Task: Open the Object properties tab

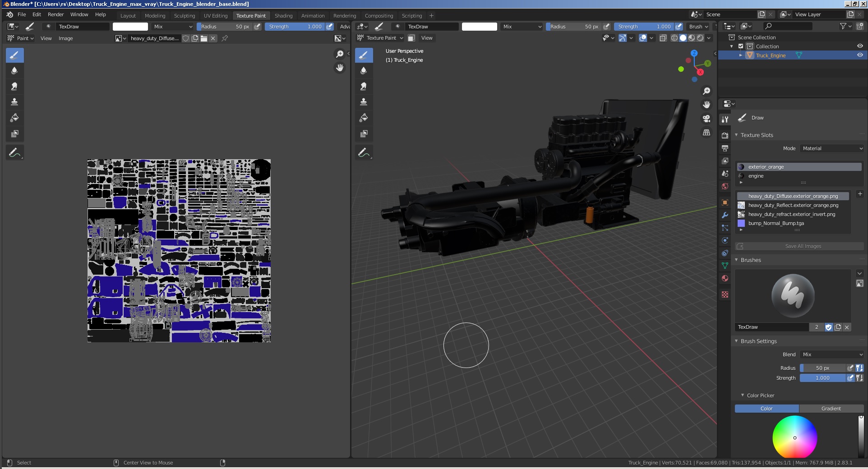Action: click(x=725, y=202)
